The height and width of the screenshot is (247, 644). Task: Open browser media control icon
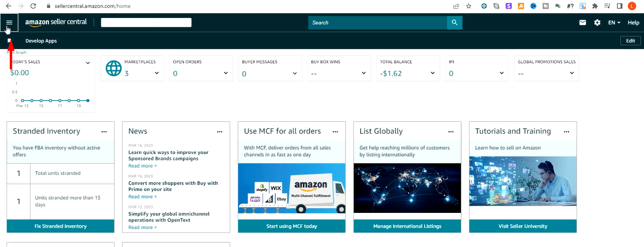607,6
